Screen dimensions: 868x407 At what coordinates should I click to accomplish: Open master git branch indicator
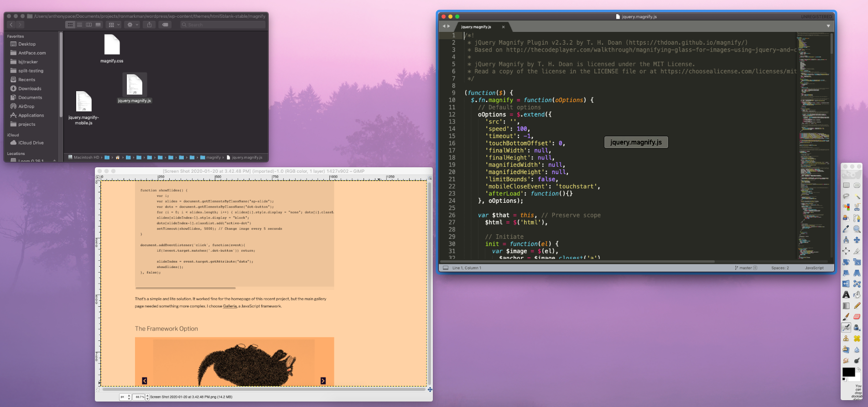pos(746,268)
